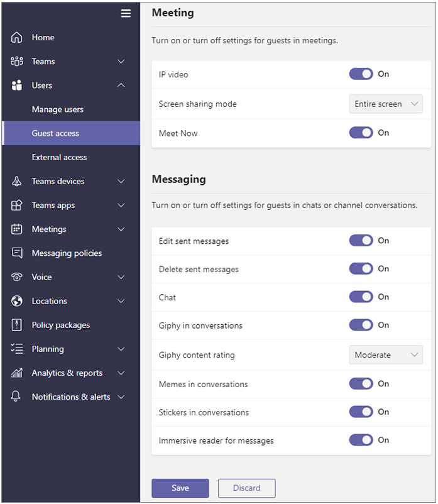Screen dimensions: 438x504
Task: Collapse the Users section chevron
Action: [x=121, y=85]
